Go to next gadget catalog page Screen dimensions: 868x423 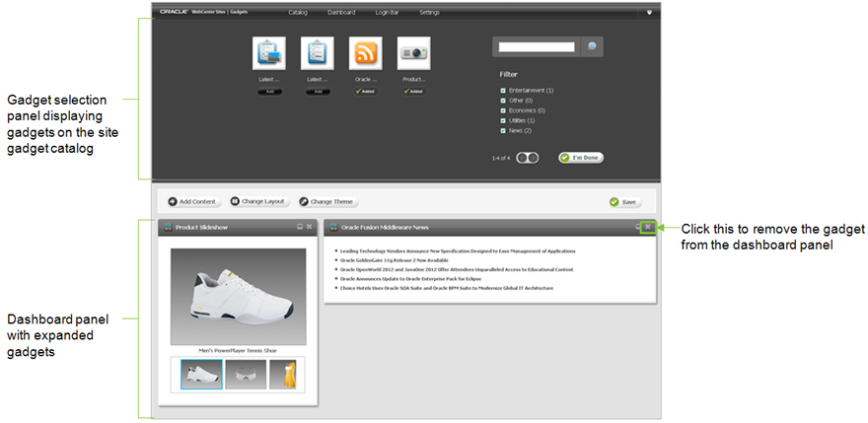(x=533, y=159)
